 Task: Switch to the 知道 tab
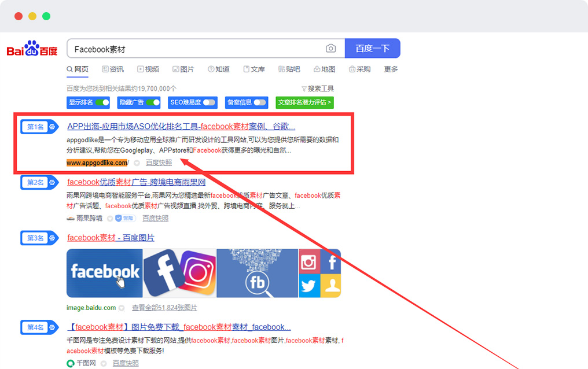pos(219,69)
